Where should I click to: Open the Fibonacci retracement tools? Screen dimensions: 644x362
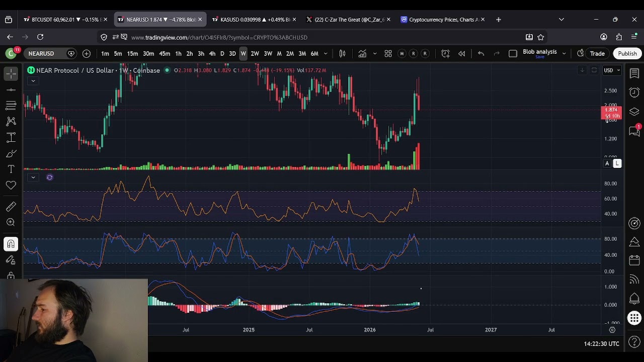pyautogui.click(x=11, y=106)
